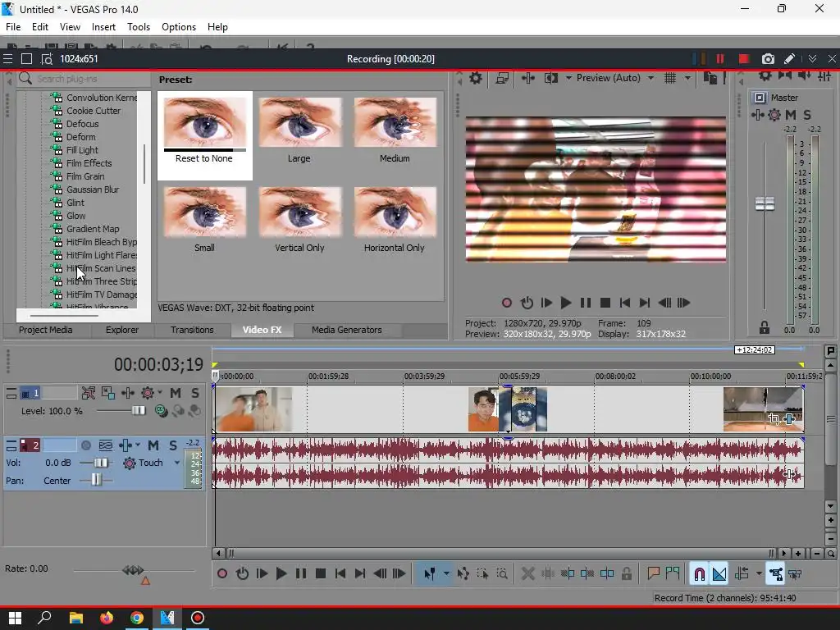Viewport: 840px width, 630px height.
Task: Open Track FX dropdown arrow on audio track 2
Action: pyautogui.click(x=138, y=445)
